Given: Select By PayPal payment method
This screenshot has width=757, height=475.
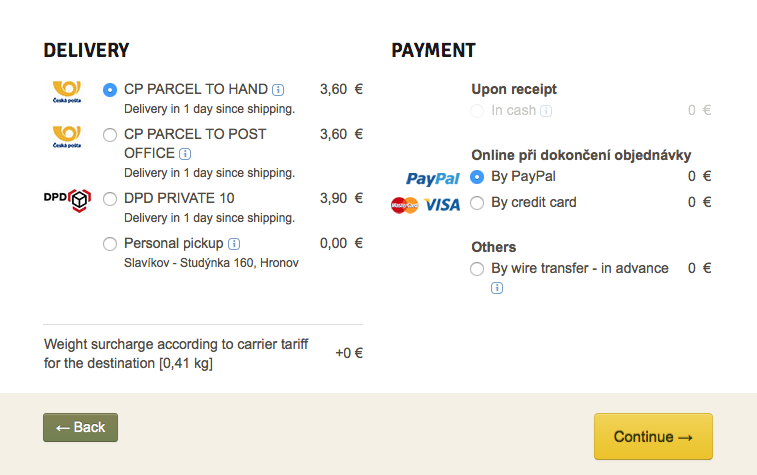Looking at the screenshot, I should point(477,177).
